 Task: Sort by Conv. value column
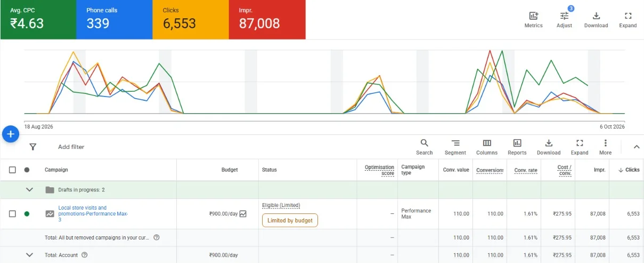click(456, 170)
